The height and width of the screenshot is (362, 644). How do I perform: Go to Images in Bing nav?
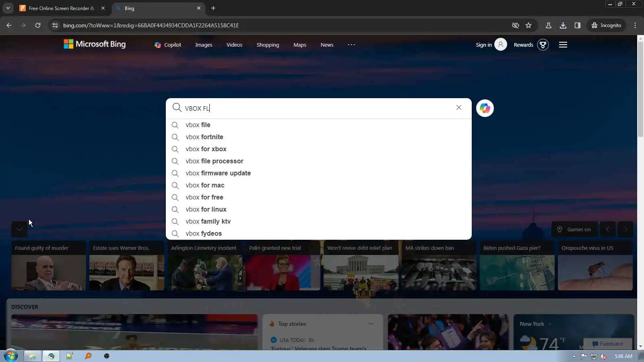click(x=204, y=45)
